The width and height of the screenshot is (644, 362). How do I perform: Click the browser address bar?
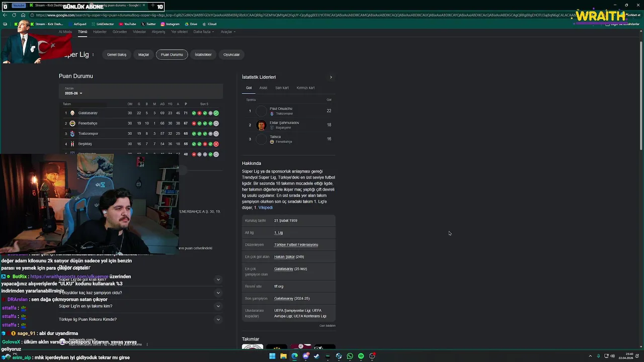point(302,15)
